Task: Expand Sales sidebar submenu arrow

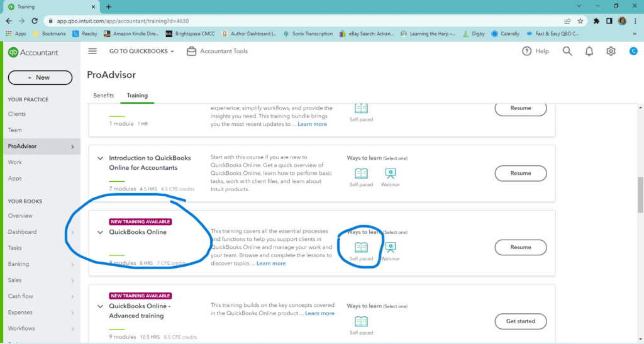Action: [x=73, y=280]
